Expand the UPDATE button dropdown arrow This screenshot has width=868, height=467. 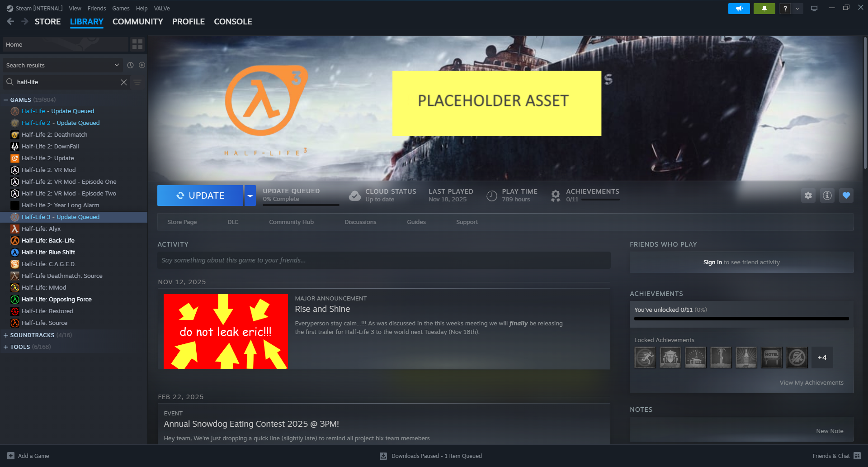[x=250, y=195]
